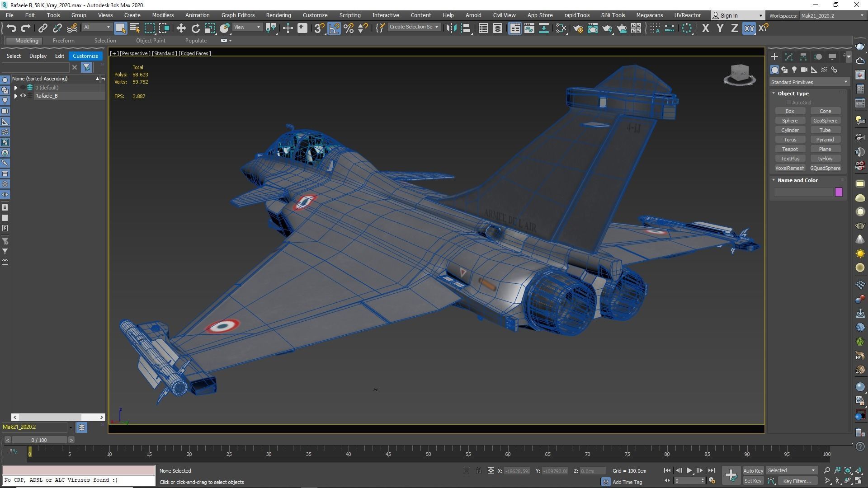Open the reference coordinate View dropdown

click(x=247, y=27)
